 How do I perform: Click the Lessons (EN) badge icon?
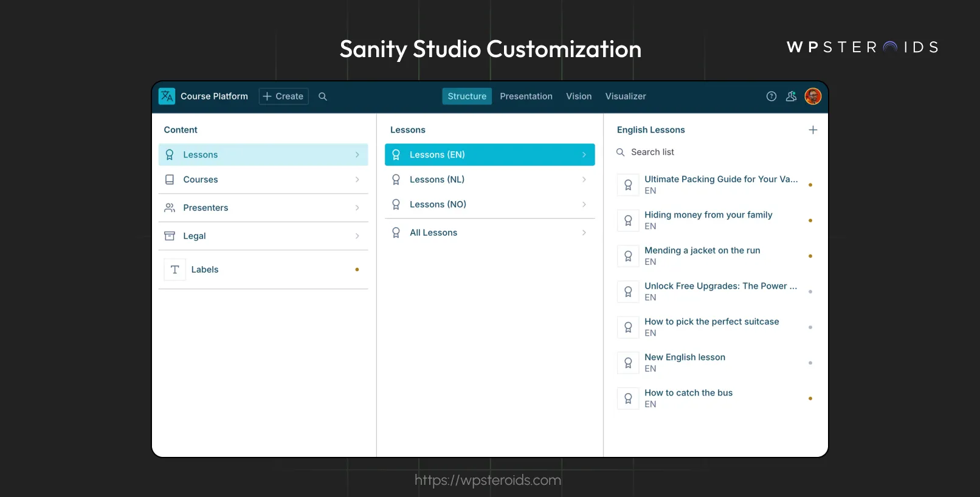[x=396, y=155]
